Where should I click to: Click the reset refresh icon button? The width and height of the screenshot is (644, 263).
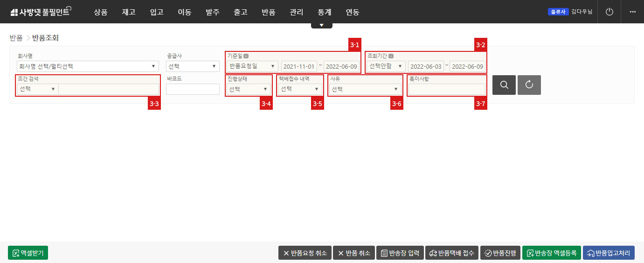coord(529,85)
